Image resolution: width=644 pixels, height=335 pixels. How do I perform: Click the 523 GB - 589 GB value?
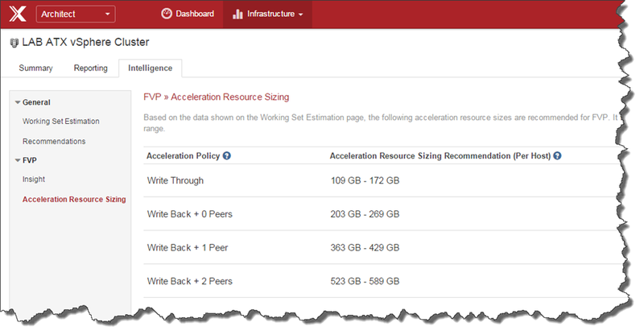(365, 282)
